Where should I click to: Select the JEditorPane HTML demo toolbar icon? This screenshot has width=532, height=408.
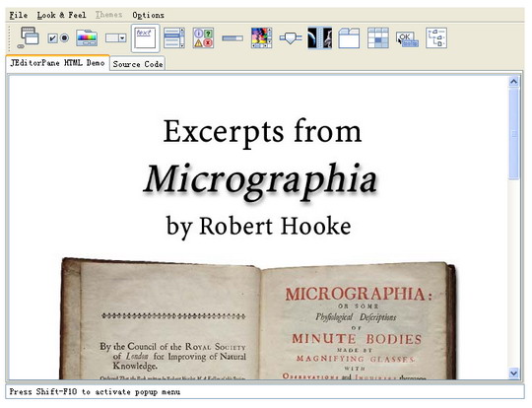tap(145, 37)
